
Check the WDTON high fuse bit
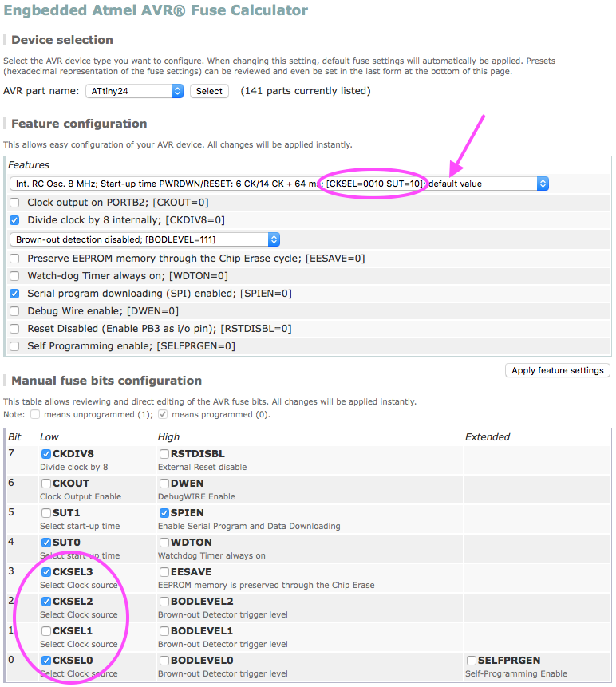pos(164,543)
